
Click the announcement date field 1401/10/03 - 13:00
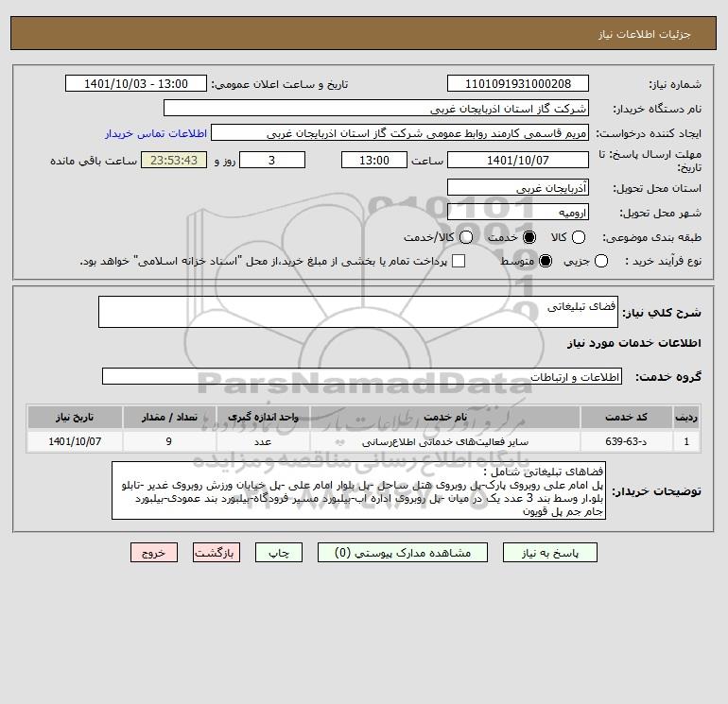[x=136, y=83]
